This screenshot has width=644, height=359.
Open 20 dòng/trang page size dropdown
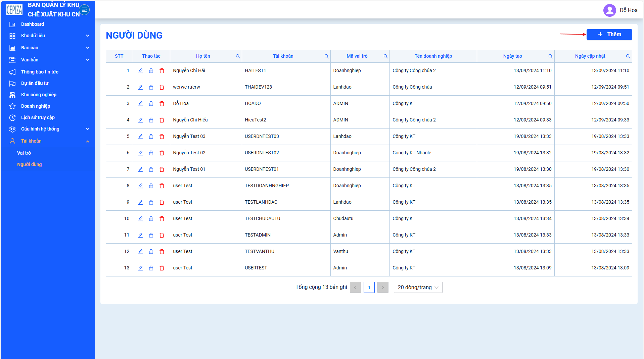point(418,288)
